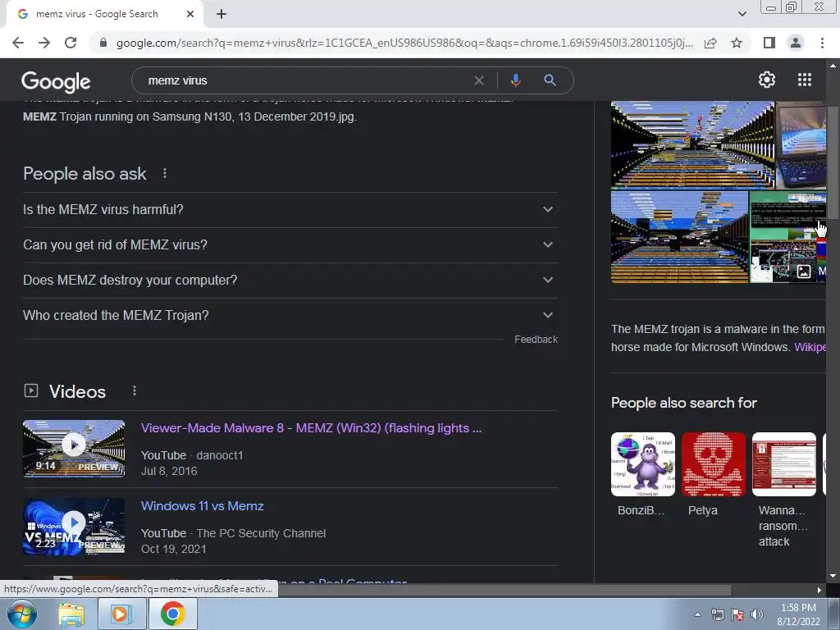Image resolution: width=840 pixels, height=630 pixels.
Task: Select the WannaCry ransomware attack card
Action: click(x=783, y=490)
